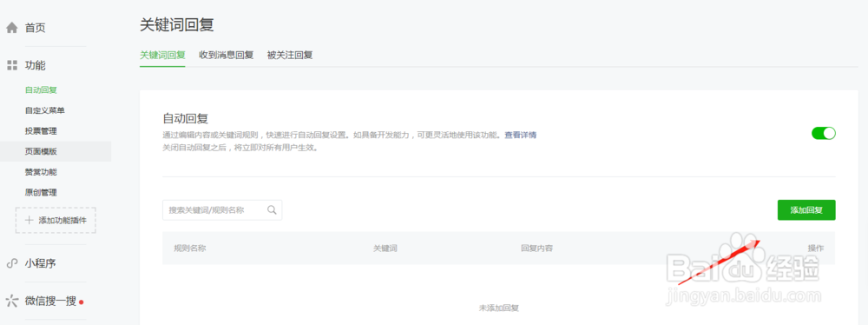The height and width of the screenshot is (325, 868).
Task: Click the 操作 column header
Action: pos(815,249)
